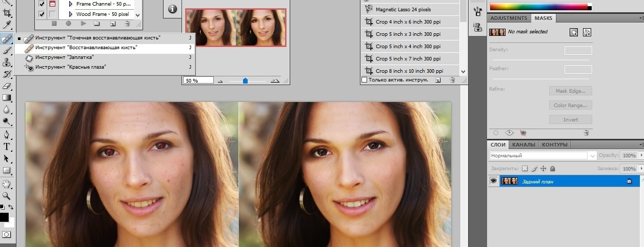Switch to the 'КОНТУРЫ' paths tab
Screen dimensions: 644x247
tap(555, 145)
